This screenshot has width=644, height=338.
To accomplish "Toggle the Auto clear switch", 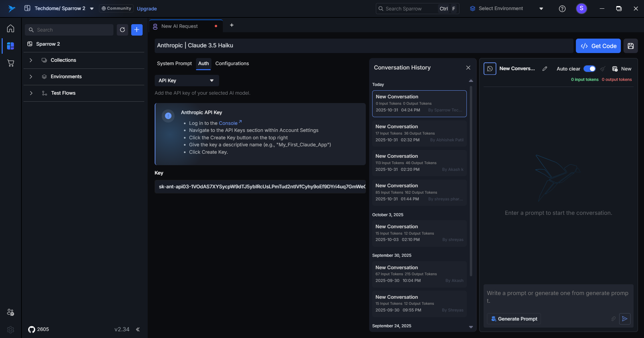I will (x=589, y=69).
